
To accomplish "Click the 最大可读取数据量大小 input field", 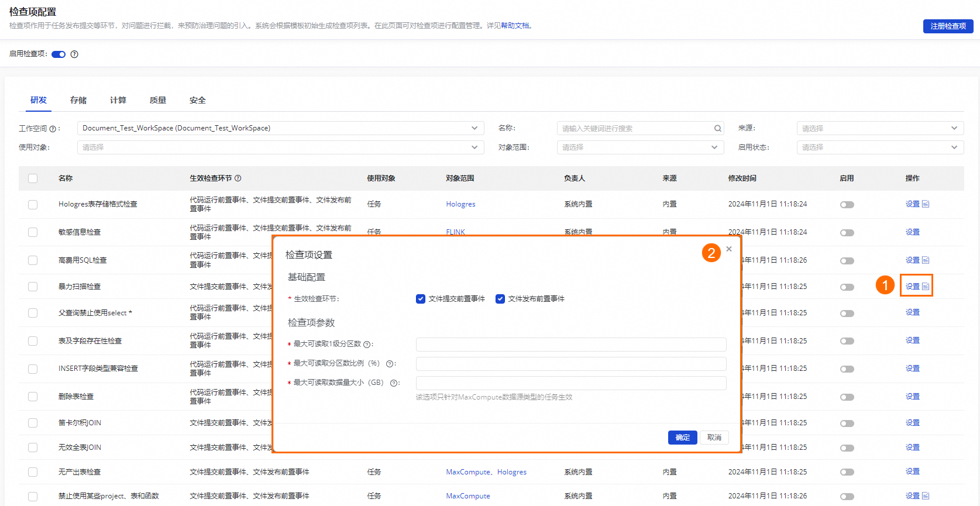I will point(571,383).
